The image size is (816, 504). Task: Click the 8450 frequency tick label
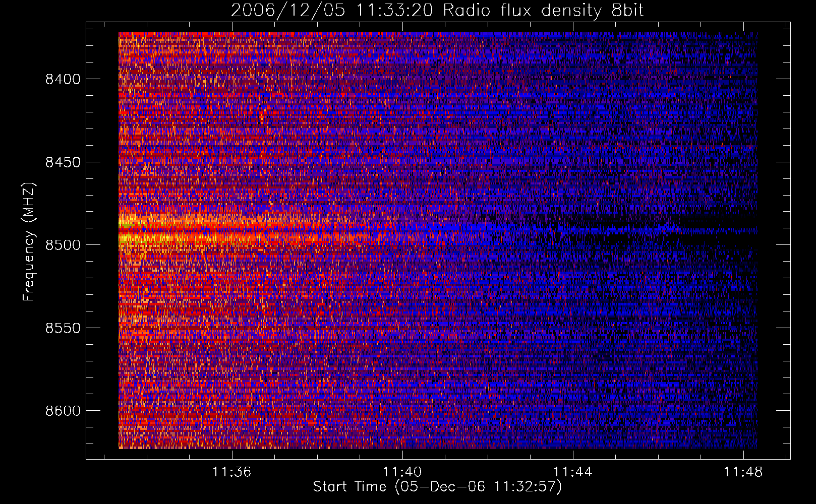63,162
